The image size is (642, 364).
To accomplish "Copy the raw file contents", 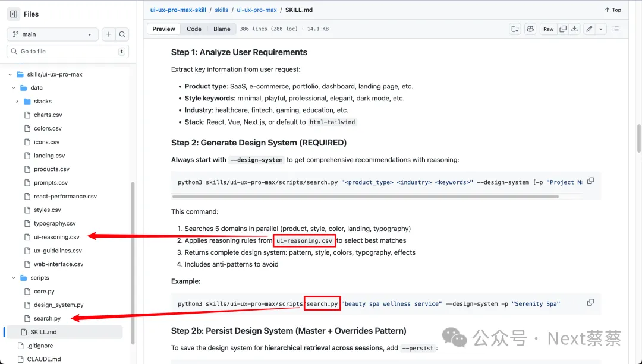I will tap(562, 29).
